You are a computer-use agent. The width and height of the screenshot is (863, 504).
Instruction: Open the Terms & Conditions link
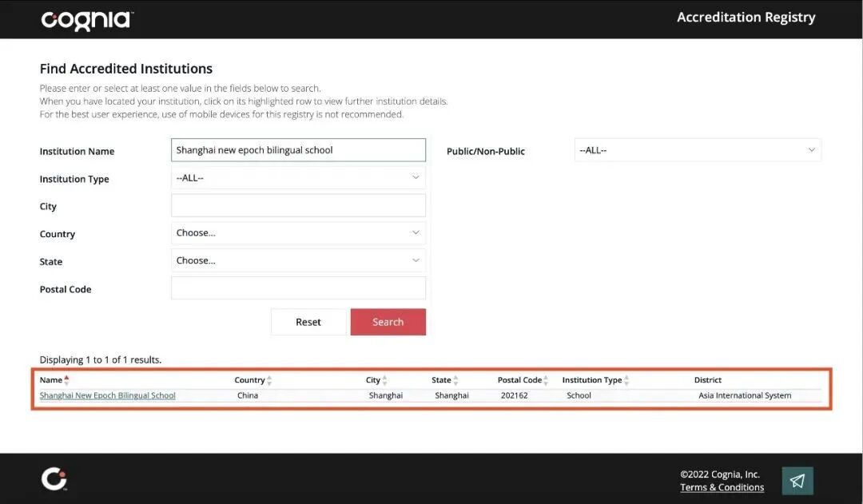click(x=722, y=487)
